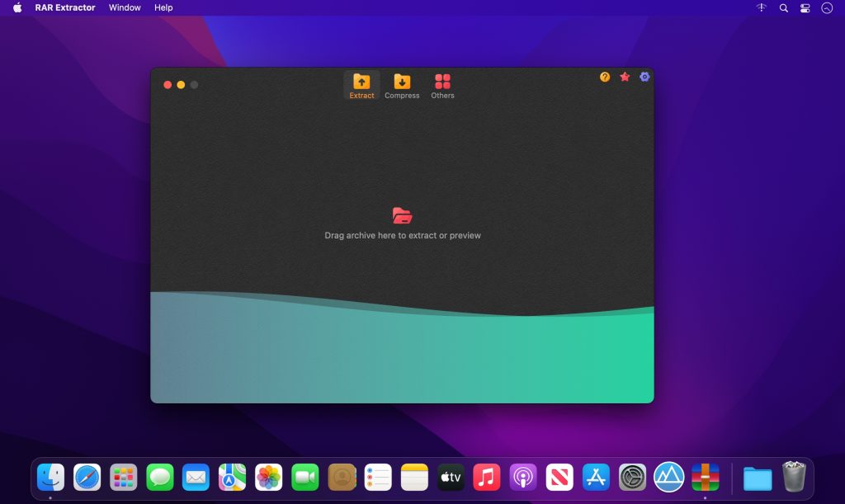Screen dimensions: 845x504
Task: Open the App Store from the Dock
Action: click(595, 477)
